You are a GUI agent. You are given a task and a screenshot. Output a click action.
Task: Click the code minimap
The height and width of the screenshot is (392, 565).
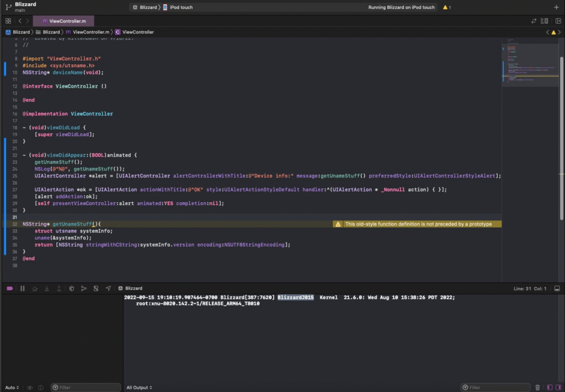[x=530, y=65]
